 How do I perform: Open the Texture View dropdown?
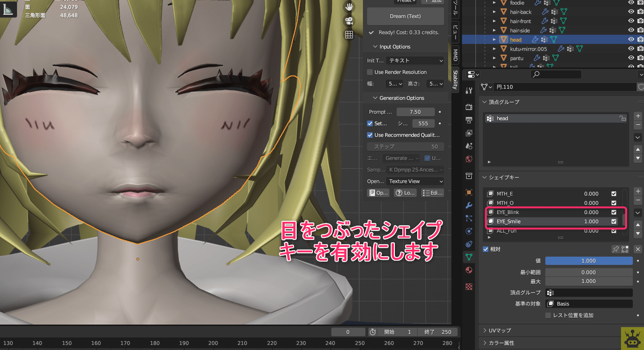415,181
